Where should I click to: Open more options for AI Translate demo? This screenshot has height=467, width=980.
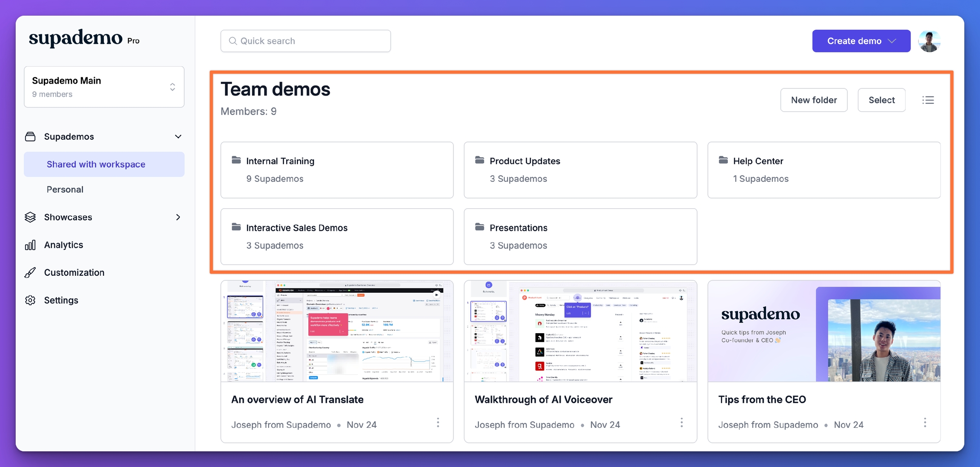(x=438, y=422)
